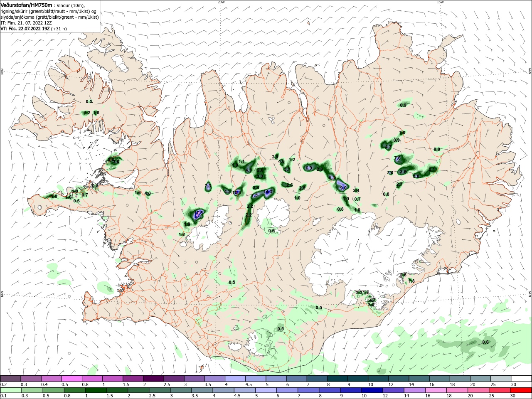Select the light lavender 4–4.5 upper scale swatch
Viewport: 532px width, 399px height.
[235, 379]
